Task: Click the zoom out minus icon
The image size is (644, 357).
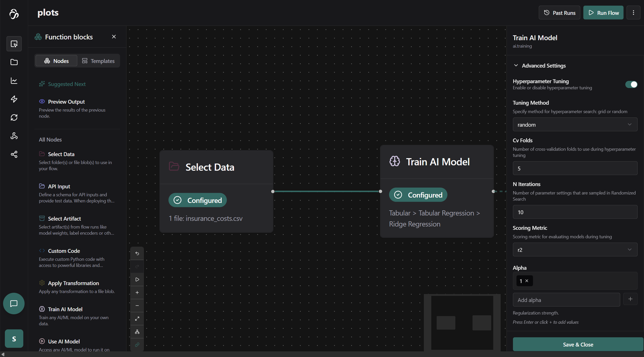Action: pos(137,306)
